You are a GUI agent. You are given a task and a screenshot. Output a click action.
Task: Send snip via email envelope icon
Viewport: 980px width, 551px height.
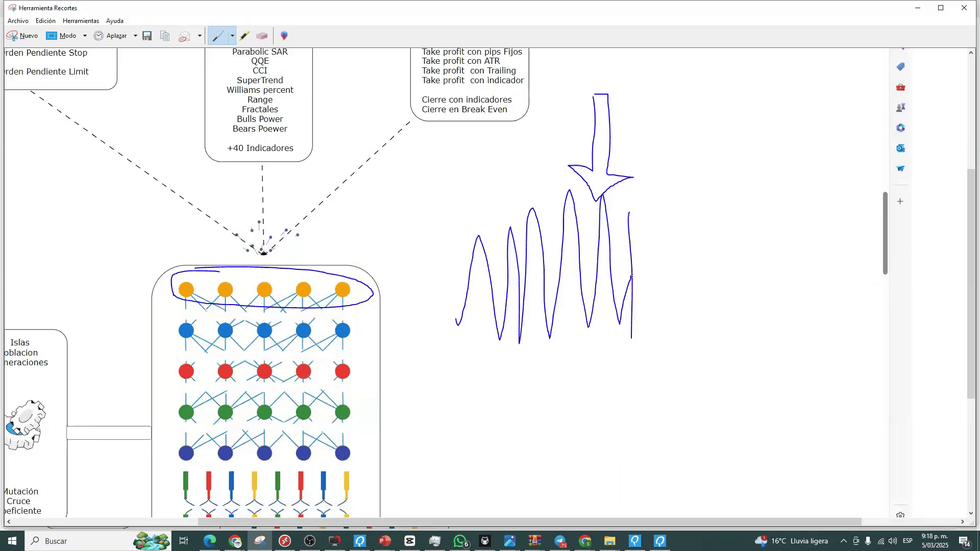click(184, 36)
